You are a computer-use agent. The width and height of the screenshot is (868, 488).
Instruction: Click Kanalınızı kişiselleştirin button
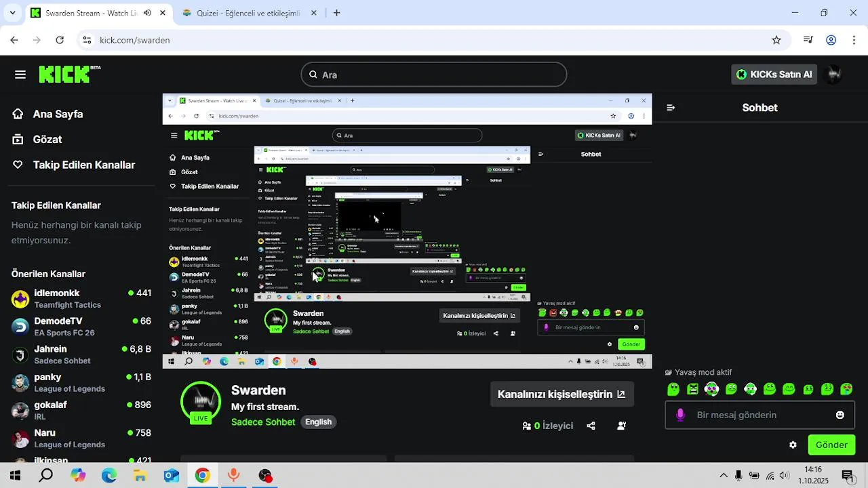[x=561, y=394]
